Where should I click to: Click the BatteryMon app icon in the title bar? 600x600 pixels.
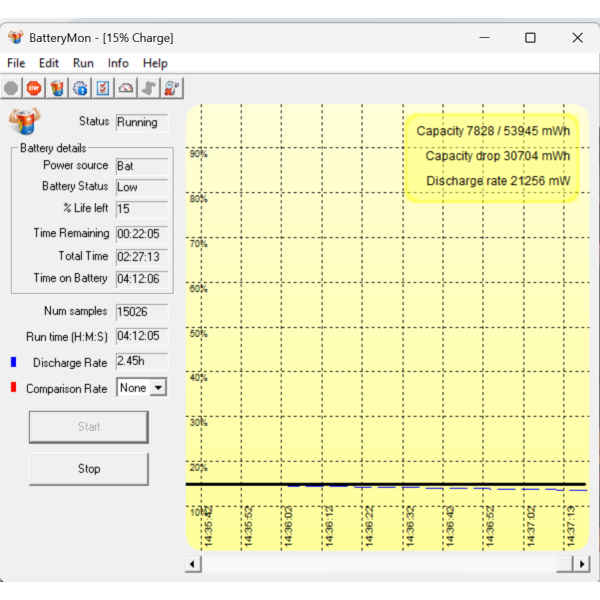pyautogui.click(x=16, y=38)
